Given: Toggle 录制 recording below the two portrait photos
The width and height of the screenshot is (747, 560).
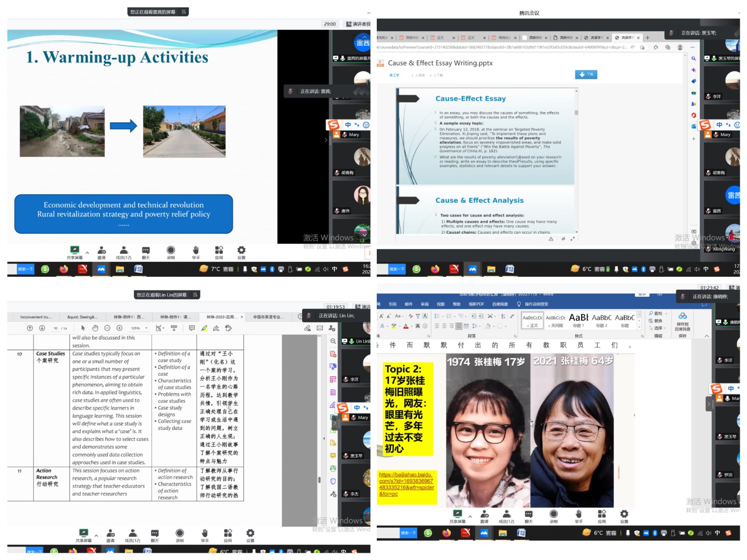Looking at the screenshot, I should coord(554,514).
